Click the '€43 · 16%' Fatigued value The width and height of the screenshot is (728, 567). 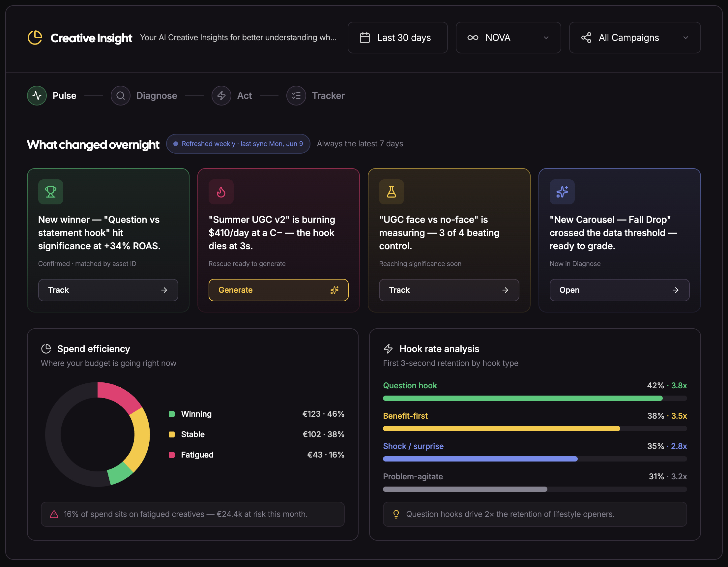[325, 455]
